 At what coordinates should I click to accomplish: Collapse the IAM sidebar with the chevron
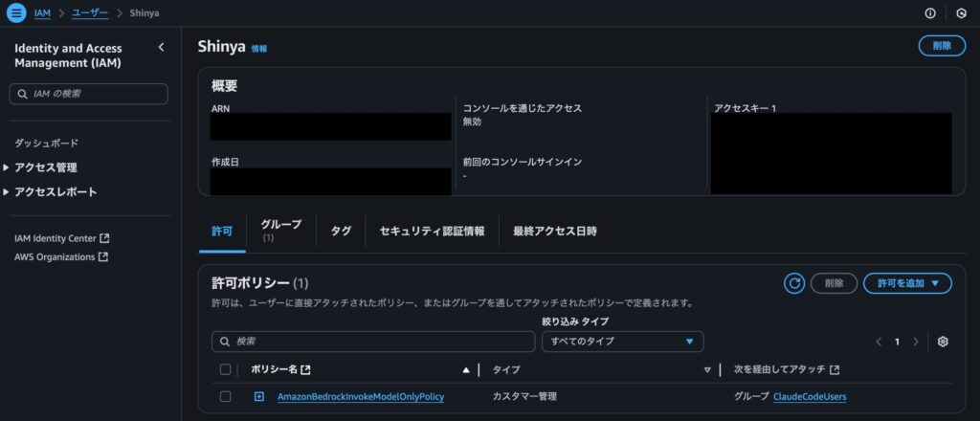(161, 48)
